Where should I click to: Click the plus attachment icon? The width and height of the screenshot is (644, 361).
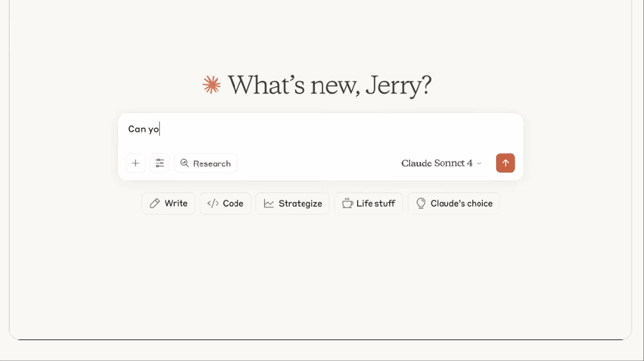point(135,163)
